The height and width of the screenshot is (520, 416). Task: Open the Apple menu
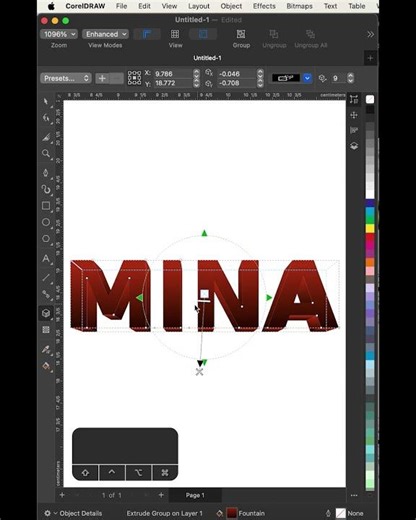click(x=51, y=6)
